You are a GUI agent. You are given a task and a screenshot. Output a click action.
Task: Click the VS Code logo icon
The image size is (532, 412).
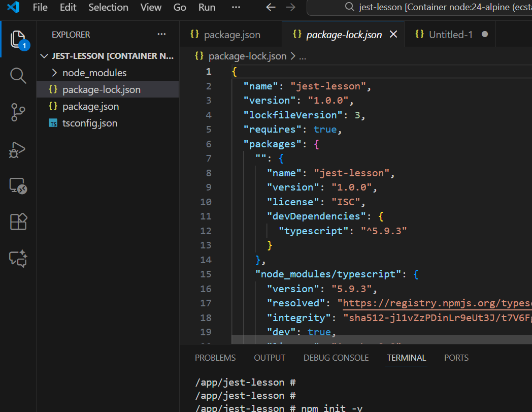pos(14,7)
